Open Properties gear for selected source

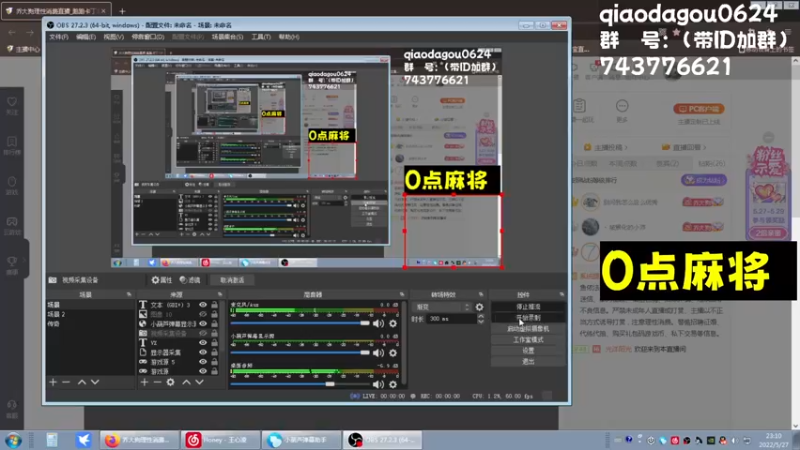[x=162, y=280]
